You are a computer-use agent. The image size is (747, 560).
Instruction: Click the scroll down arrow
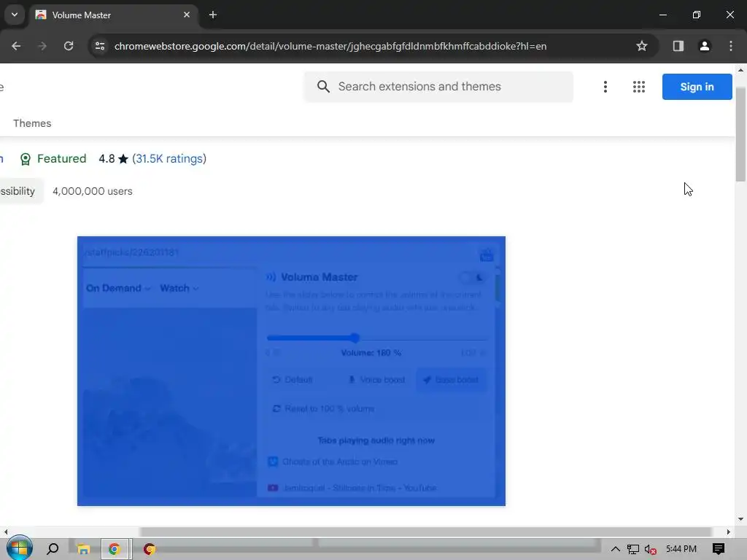pyautogui.click(x=740, y=519)
